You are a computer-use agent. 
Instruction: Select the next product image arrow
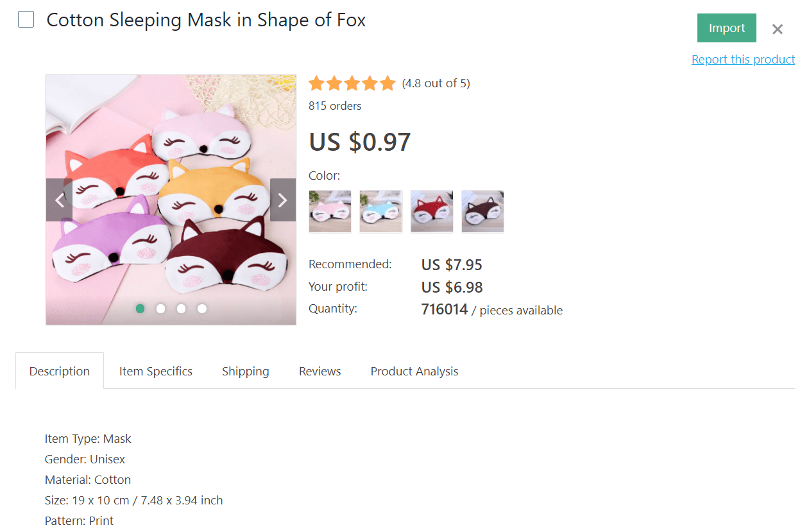pos(282,200)
